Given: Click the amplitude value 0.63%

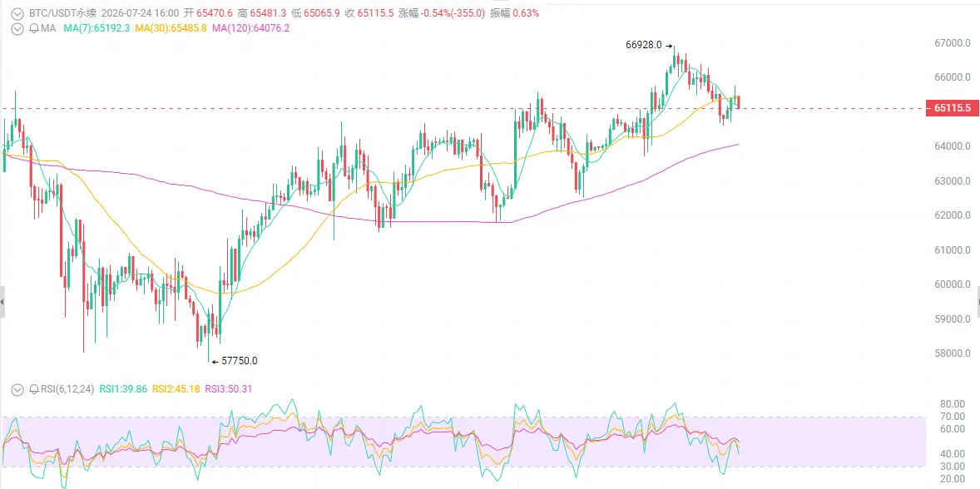Looking at the screenshot, I should pyautogui.click(x=526, y=12).
